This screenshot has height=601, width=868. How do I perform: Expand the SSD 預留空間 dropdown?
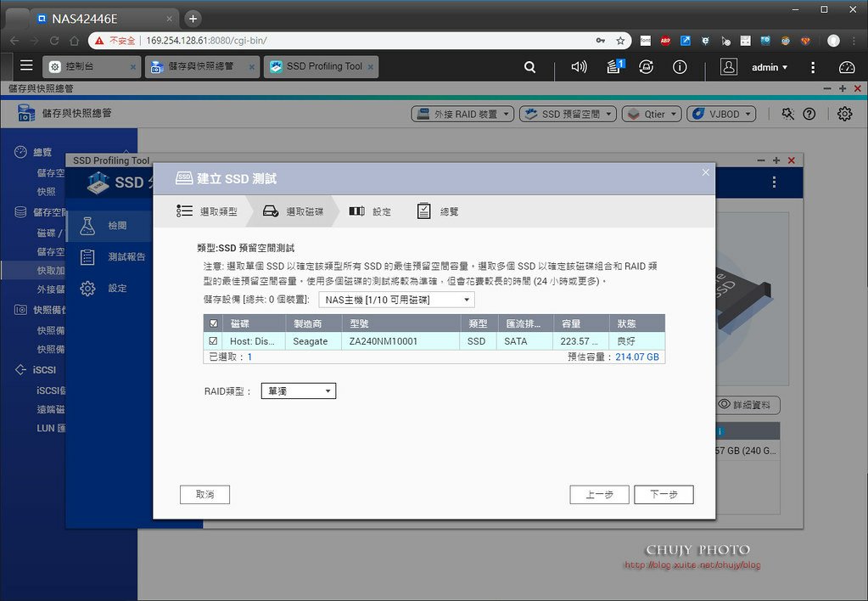click(x=568, y=114)
